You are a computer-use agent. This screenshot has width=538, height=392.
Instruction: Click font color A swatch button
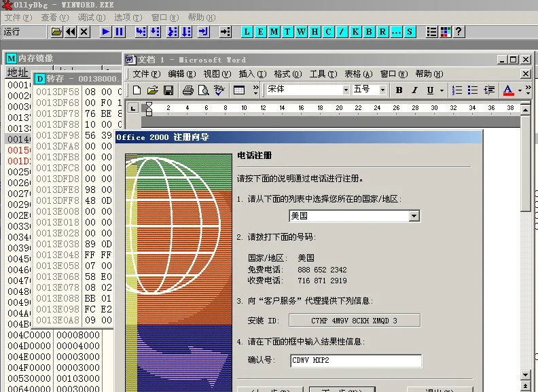click(x=508, y=90)
